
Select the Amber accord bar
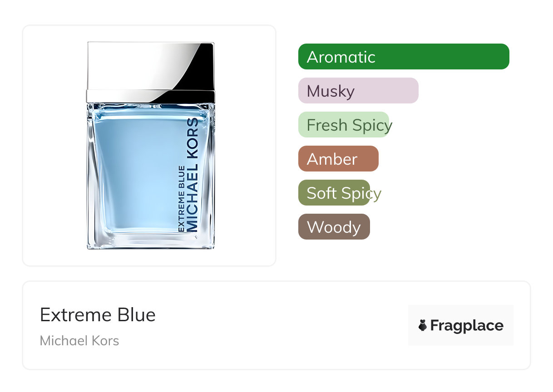click(338, 159)
